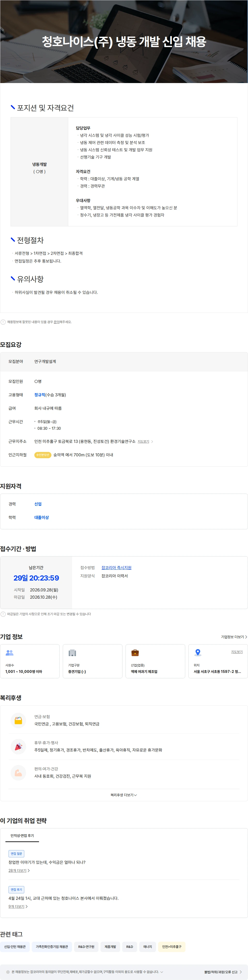The width and height of the screenshot is (248, 980).
Task: Click the 문의 link under job details
Action: click(56, 322)
